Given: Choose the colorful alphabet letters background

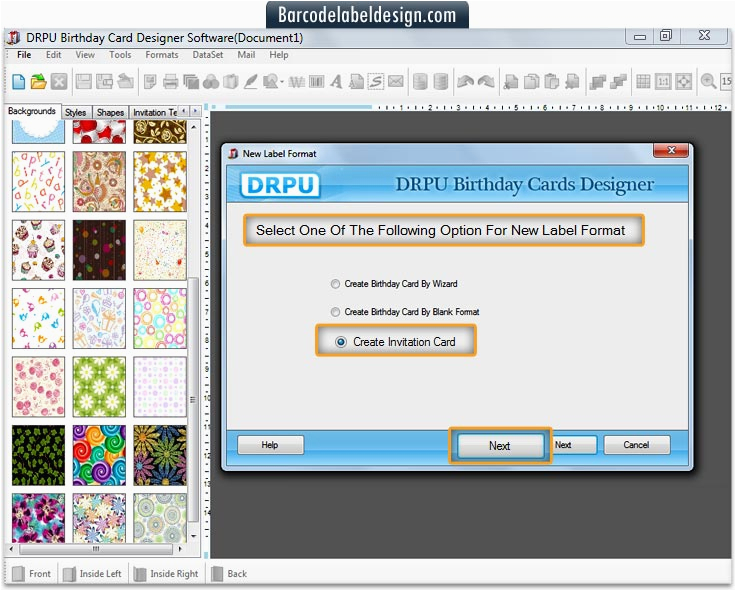Looking at the screenshot, I should tap(38, 182).
